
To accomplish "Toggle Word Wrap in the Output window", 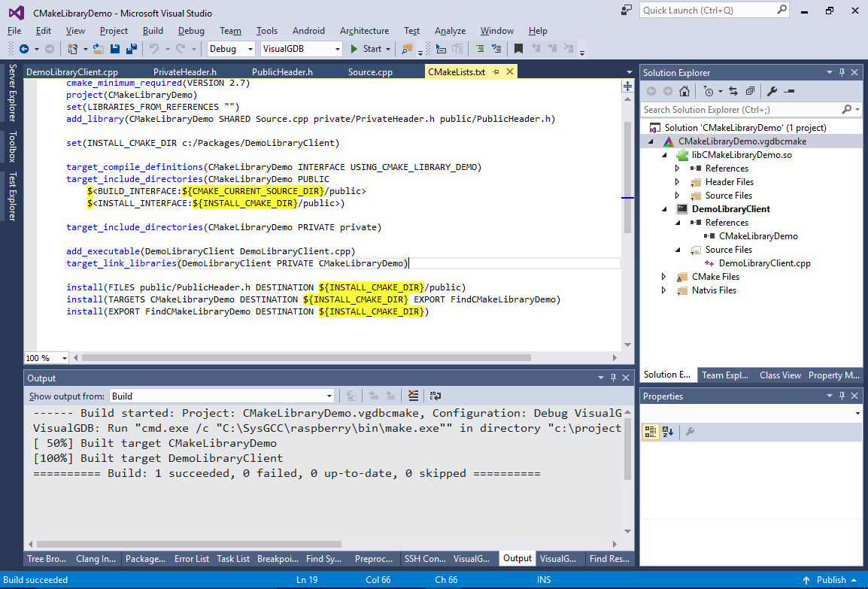I will coord(435,396).
